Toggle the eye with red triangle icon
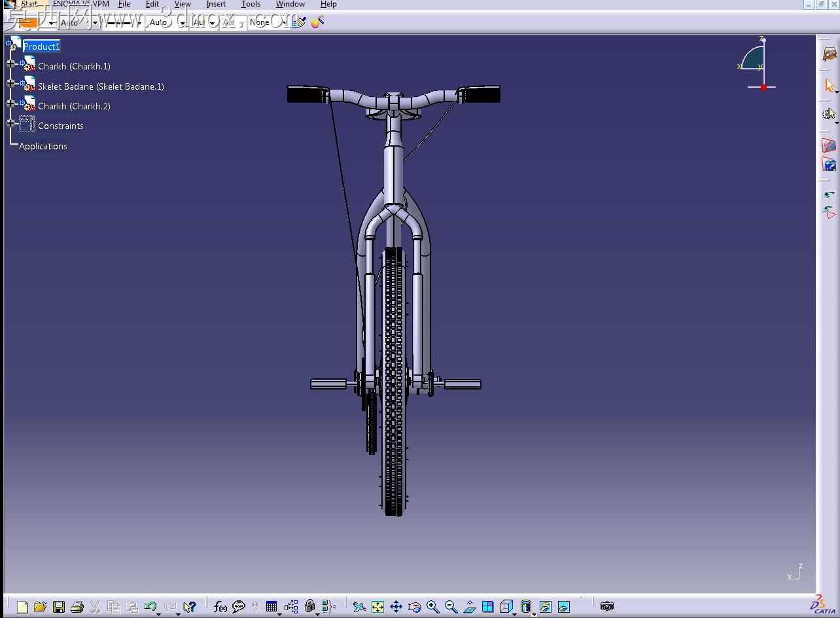Viewport: 840px width, 618px height. click(829, 211)
